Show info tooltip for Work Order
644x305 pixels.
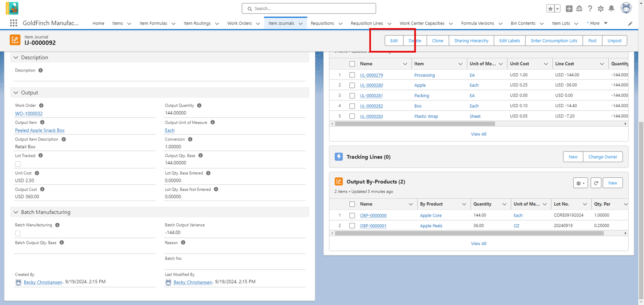pyautogui.click(x=41, y=106)
